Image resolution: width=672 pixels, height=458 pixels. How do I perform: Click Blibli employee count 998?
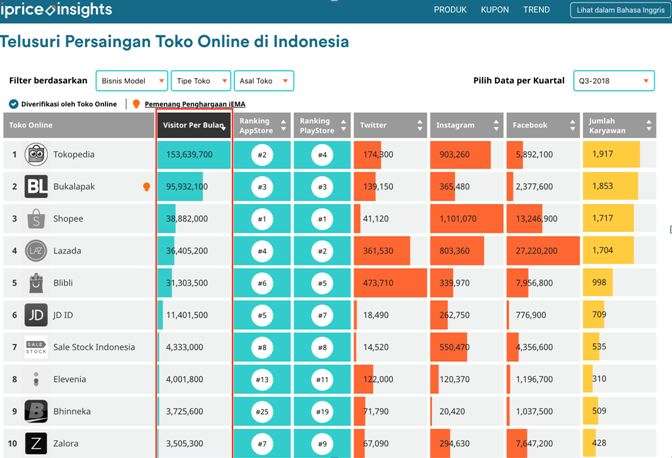click(x=599, y=282)
